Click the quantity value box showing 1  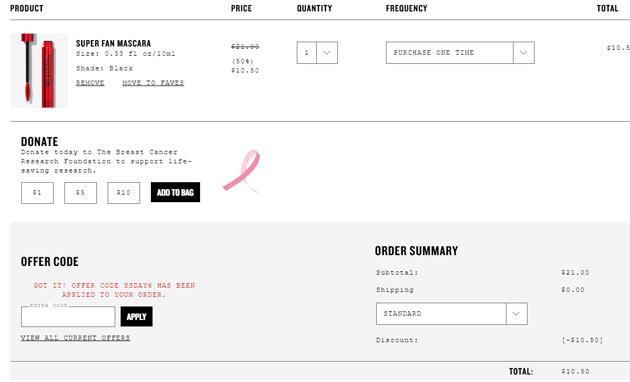pyautogui.click(x=307, y=53)
